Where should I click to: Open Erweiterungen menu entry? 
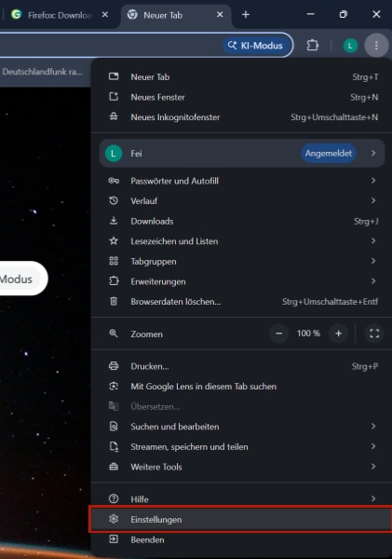[241, 281]
